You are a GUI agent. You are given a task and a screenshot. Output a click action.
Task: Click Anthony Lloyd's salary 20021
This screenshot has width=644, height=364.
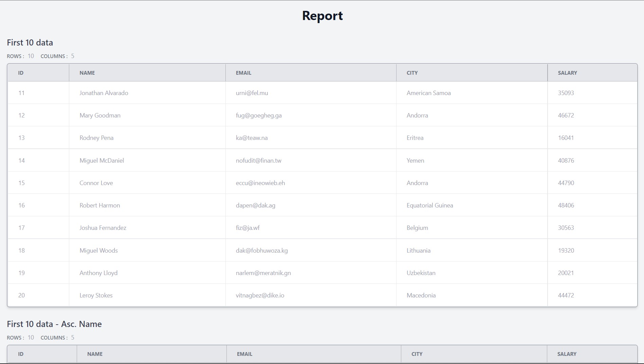coord(566,273)
